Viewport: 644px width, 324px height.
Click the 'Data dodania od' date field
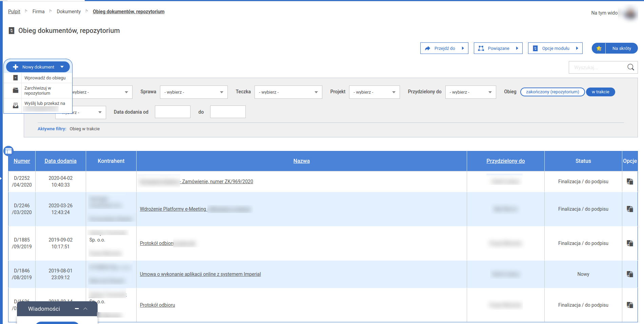(173, 112)
